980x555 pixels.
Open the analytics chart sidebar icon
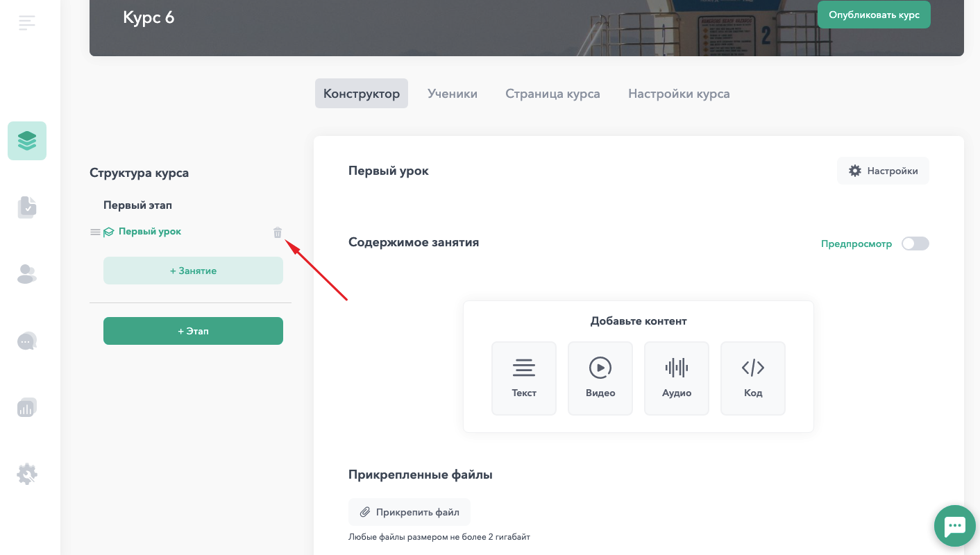tap(27, 407)
